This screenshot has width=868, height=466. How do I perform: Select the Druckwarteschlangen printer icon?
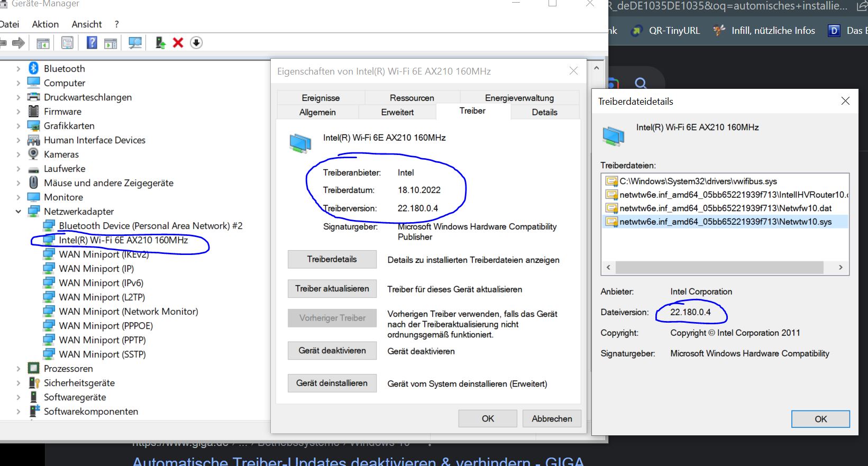tap(33, 97)
